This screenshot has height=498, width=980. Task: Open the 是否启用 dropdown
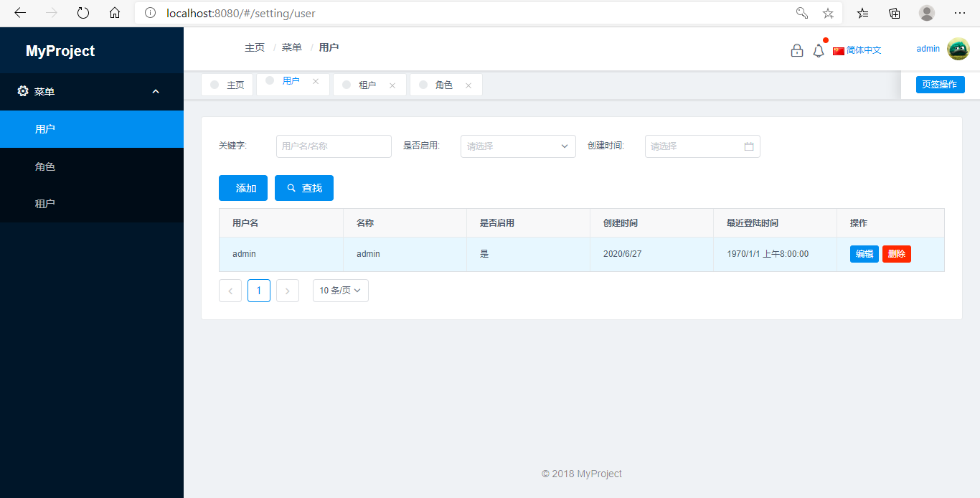point(518,146)
